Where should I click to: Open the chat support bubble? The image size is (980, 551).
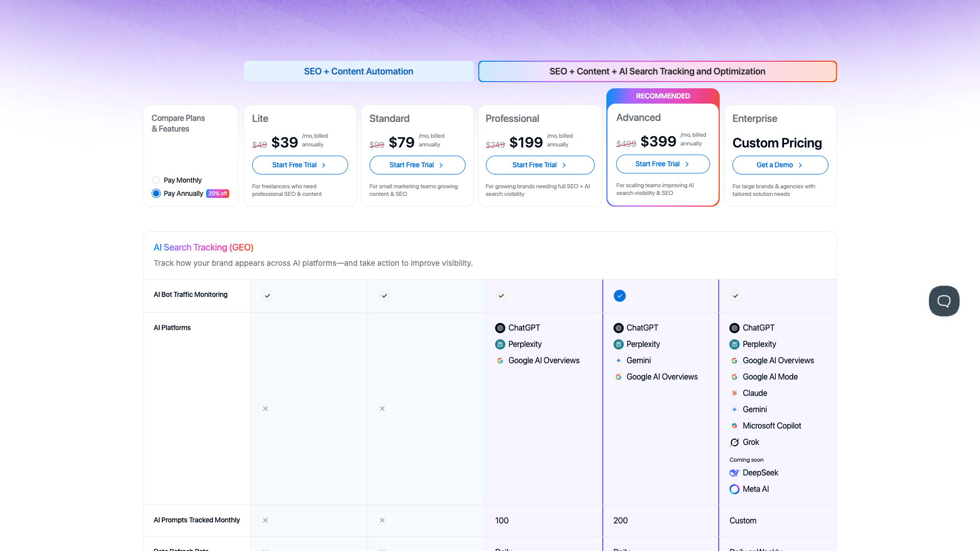coord(944,301)
